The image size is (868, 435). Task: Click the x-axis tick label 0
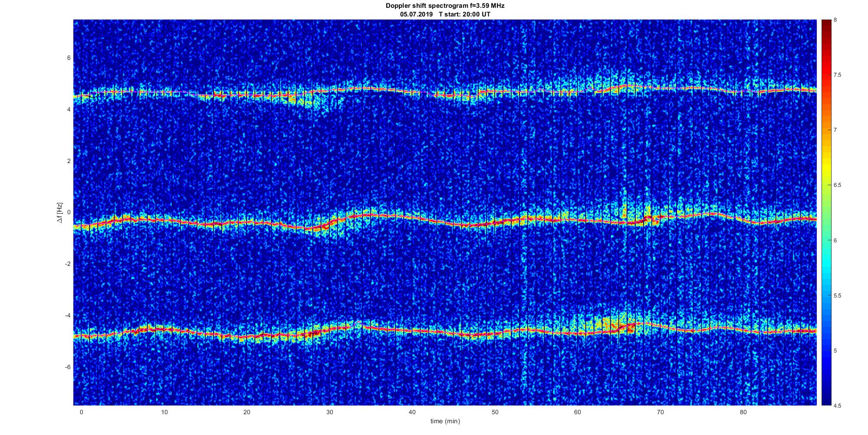point(81,412)
